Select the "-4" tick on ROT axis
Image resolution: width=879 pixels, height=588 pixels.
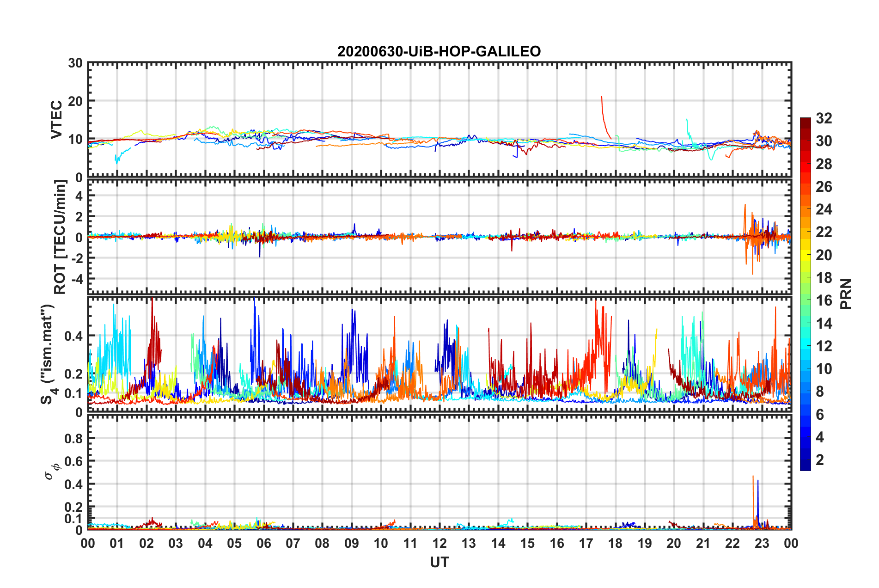[x=77, y=279]
